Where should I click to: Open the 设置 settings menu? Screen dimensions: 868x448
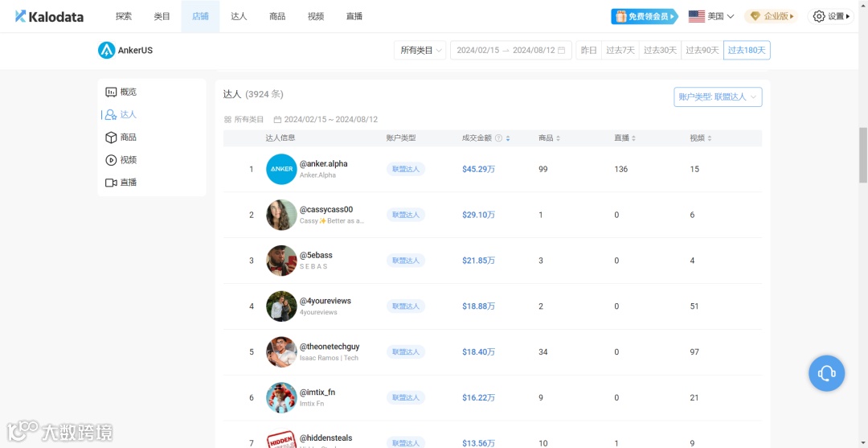click(830, 17)
